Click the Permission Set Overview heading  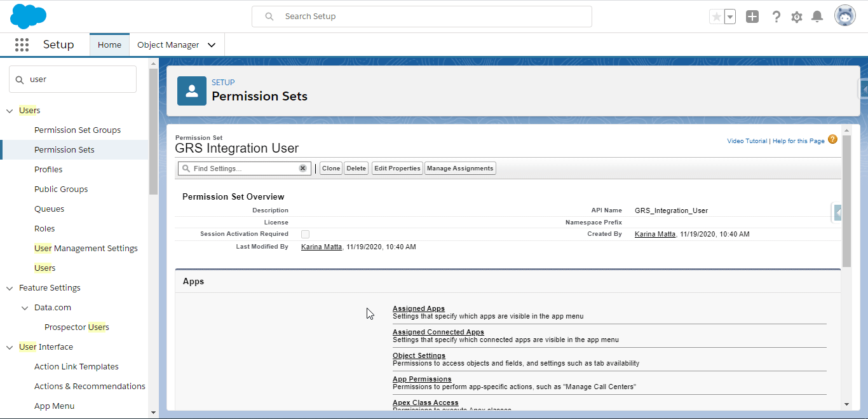[x=233, y=197]
